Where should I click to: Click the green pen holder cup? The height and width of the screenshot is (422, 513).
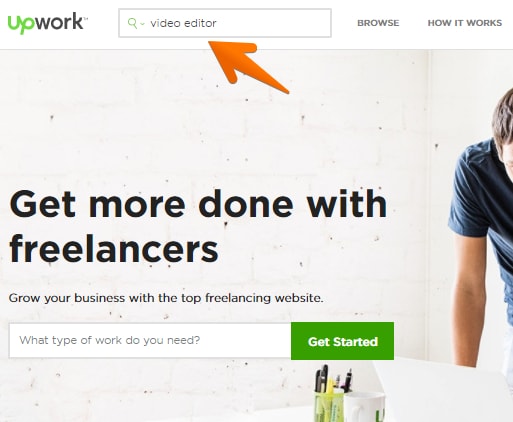[x=329, y=406]
